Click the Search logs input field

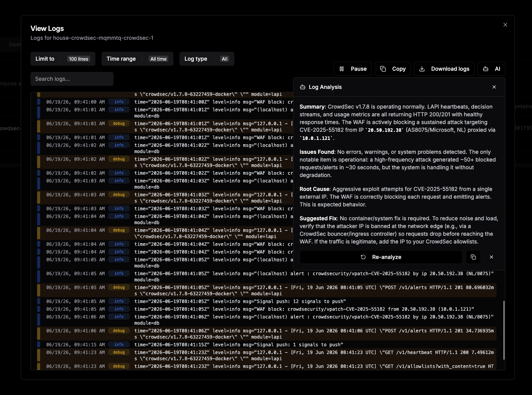pos(72,79)
